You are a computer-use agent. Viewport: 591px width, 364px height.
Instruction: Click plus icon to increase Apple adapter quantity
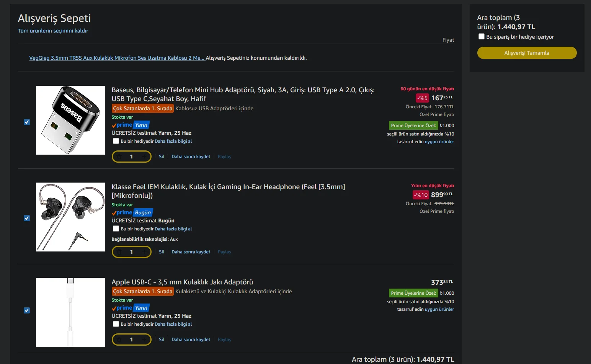point(144,340)
